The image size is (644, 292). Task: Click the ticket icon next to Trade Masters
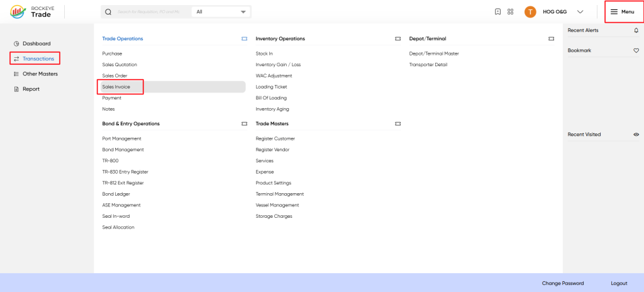[x=397, y=124]
